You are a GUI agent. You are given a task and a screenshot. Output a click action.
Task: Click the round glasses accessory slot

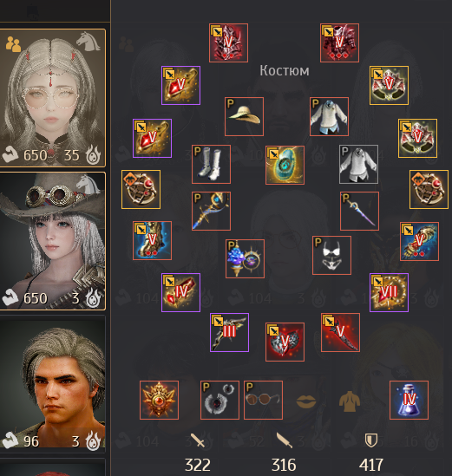pos(264,400)
